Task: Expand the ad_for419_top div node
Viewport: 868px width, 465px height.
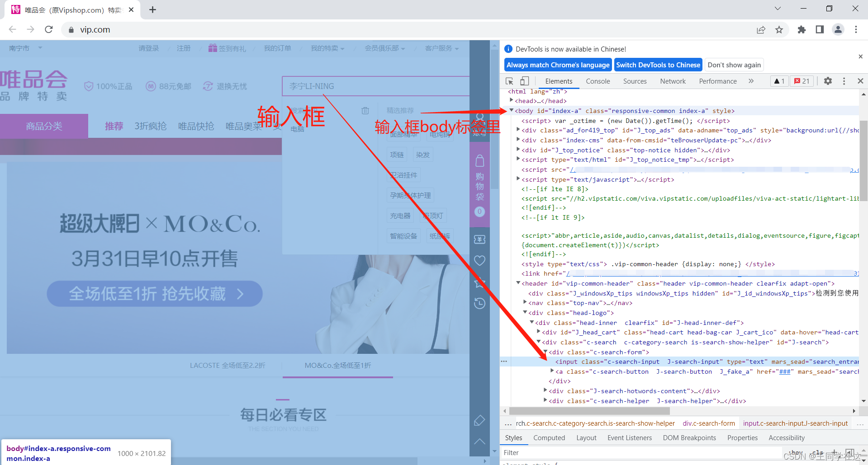Action: click(518, 130)
